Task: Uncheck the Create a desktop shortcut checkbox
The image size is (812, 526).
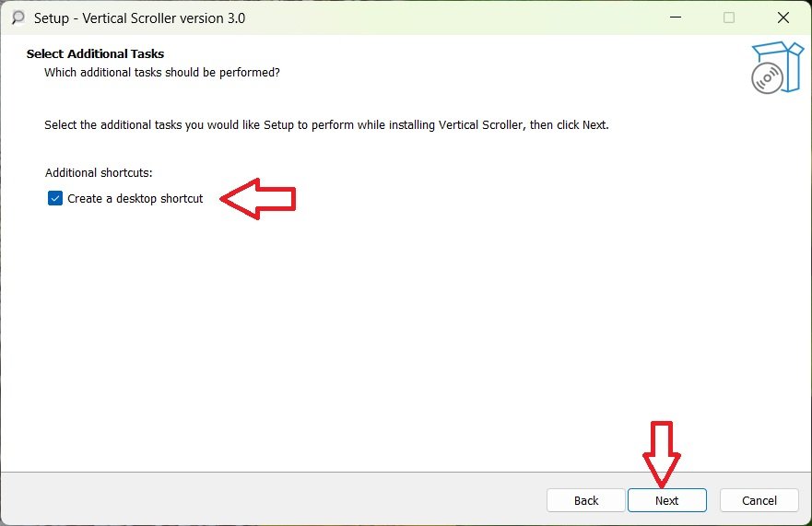Action: 55,198
